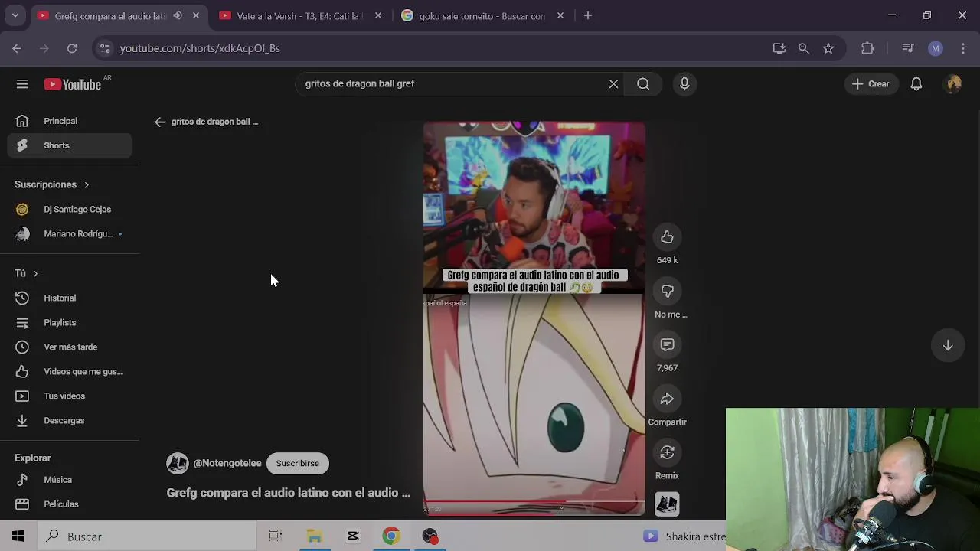Share the short via Compartir arrow
The width and height of the screenshot is (980, 551).
pyautogui.click(x=667, y=399)
